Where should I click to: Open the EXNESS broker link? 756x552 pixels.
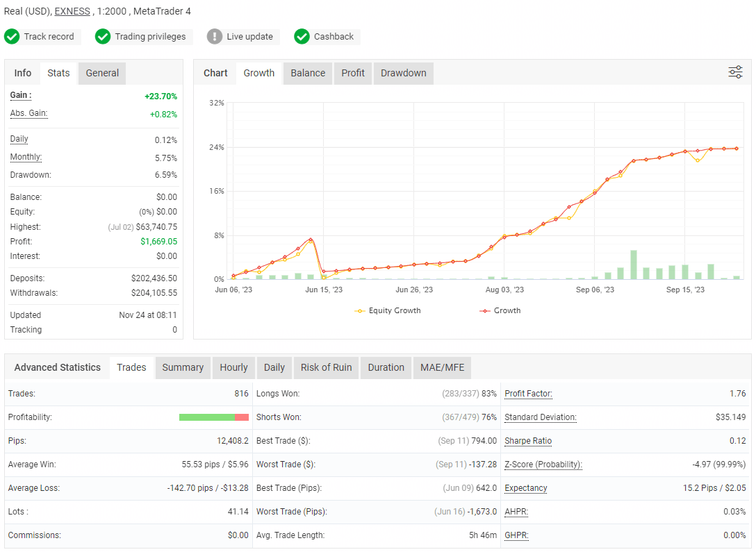pyautogui.click(x=72, y=11)
